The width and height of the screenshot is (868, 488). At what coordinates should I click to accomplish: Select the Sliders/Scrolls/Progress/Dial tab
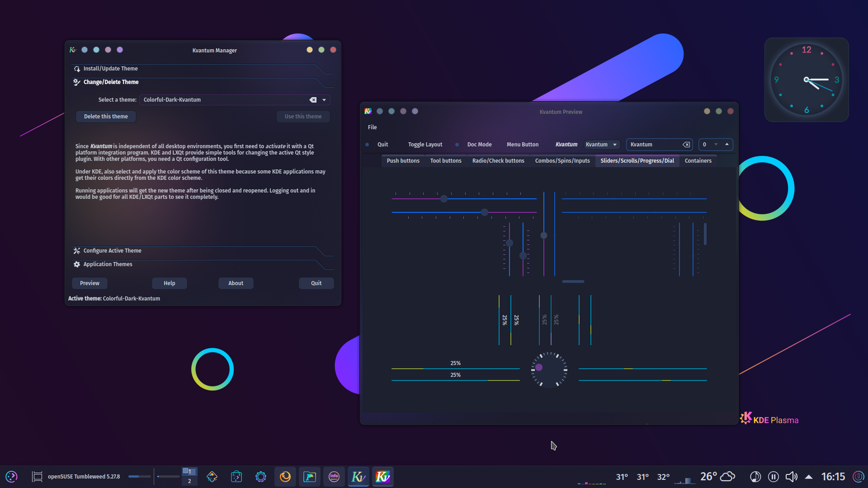637,161
